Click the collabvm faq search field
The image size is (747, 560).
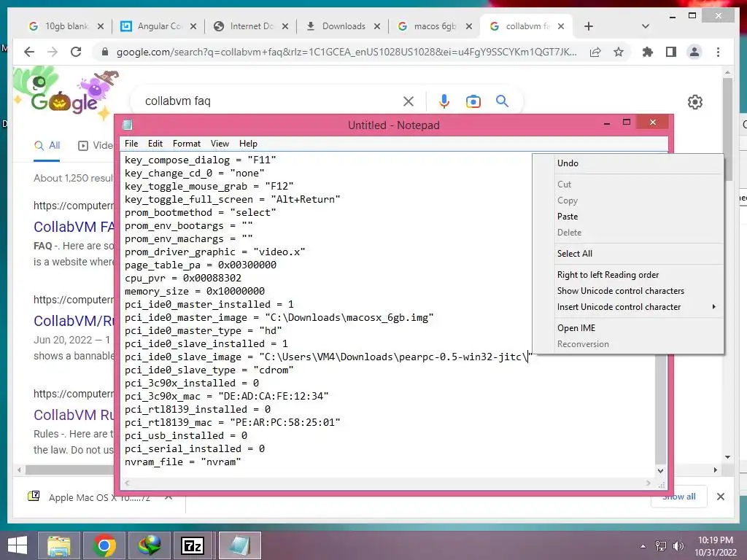coord(269,101)
